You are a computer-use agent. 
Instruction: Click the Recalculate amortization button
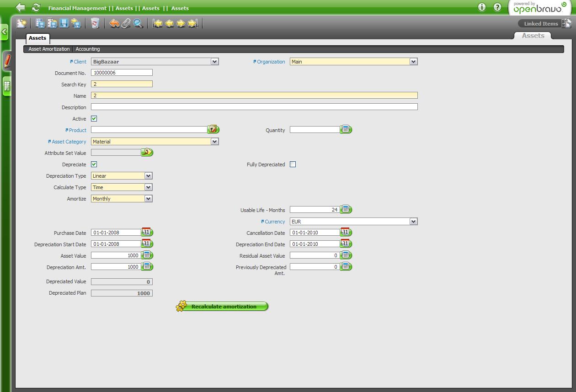tap(223, 307)
